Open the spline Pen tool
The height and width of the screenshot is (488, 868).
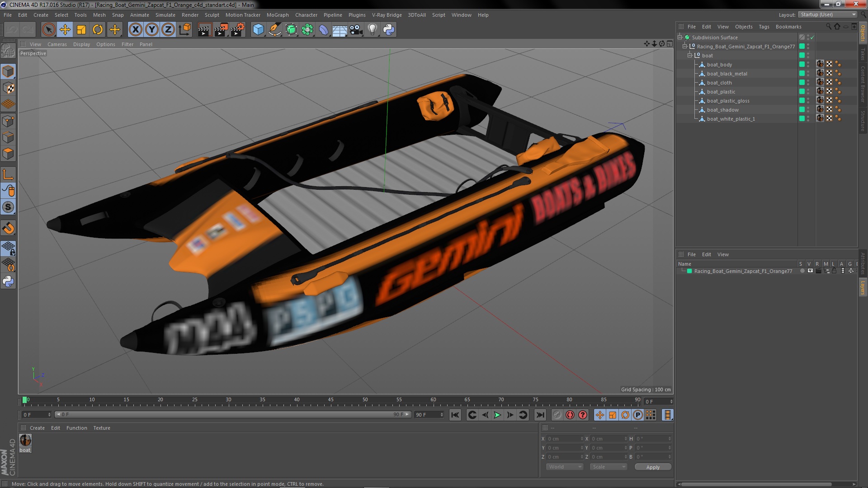tap(274, 30)
